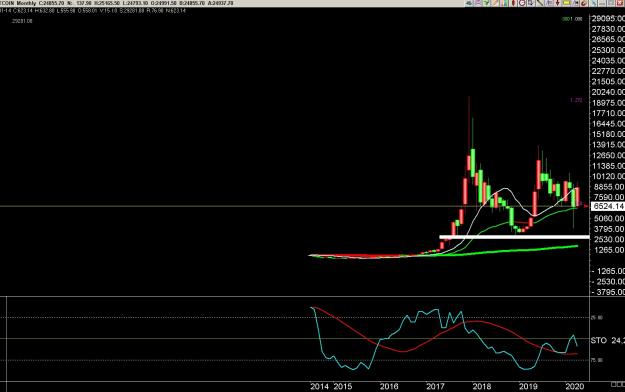The height and width of the screenshot is (392, 625).
Task: Click the 3795.00 price axis label above the white line
Action: click(x=608, y=229)
